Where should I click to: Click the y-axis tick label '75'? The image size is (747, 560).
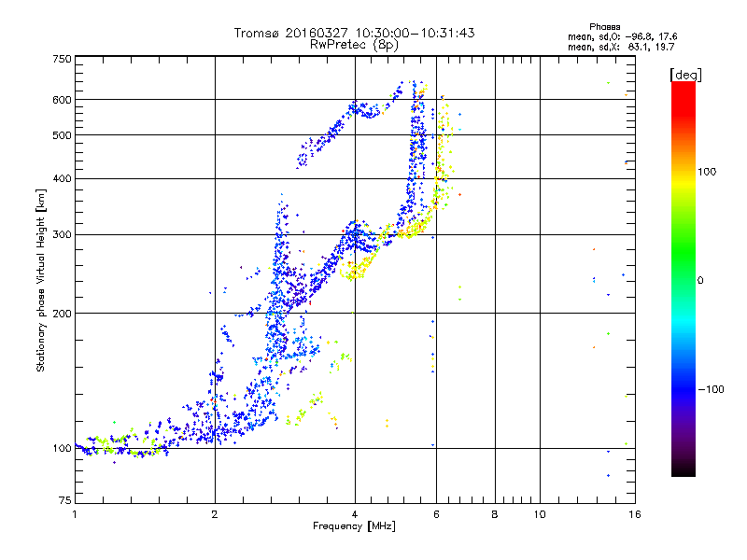[65, 500]
